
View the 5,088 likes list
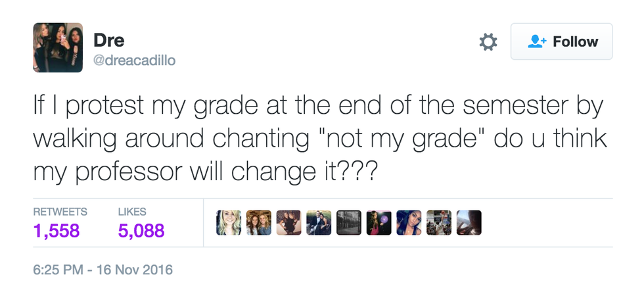141,230
